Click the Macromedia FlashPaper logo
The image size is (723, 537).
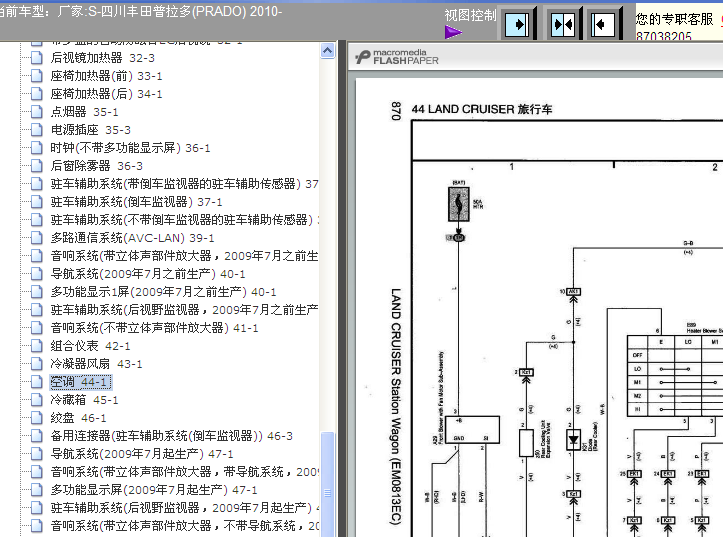397,57
